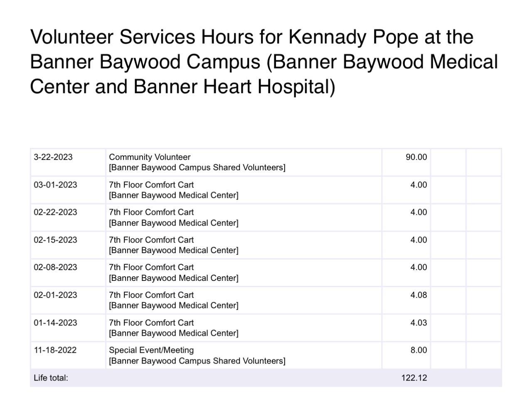
Task: Click the 01-14-2023 date cell
Action: pos(55,323)
